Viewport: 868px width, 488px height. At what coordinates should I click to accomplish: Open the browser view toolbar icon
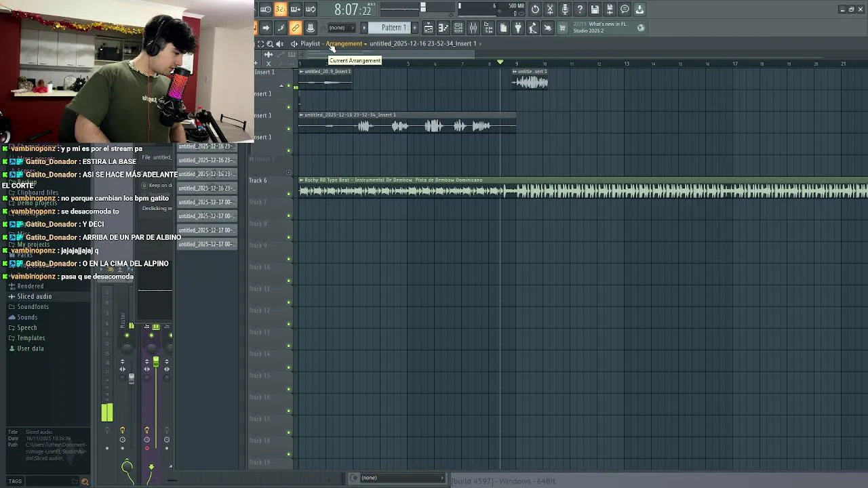tap(488, 28)
